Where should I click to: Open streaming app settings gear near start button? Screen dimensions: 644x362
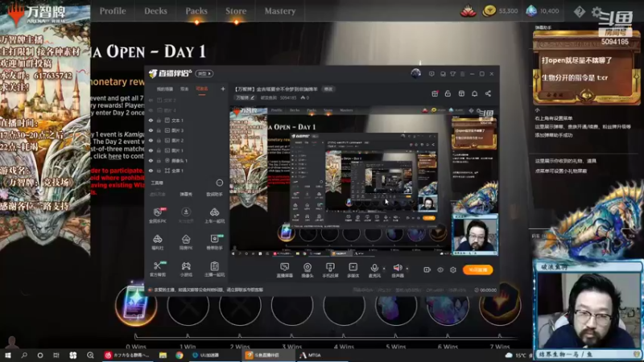(x=453, y=269)
